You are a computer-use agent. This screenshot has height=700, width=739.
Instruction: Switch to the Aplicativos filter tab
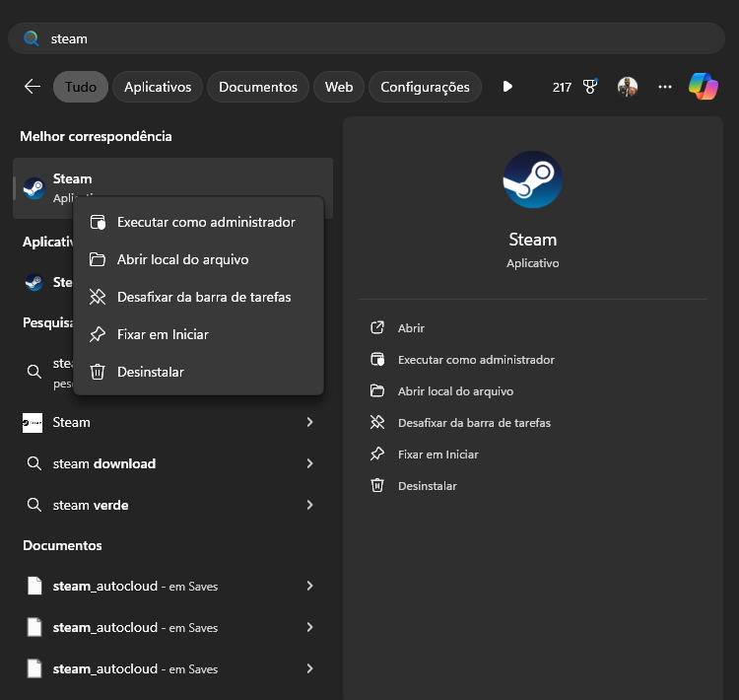tap(158, 87)
